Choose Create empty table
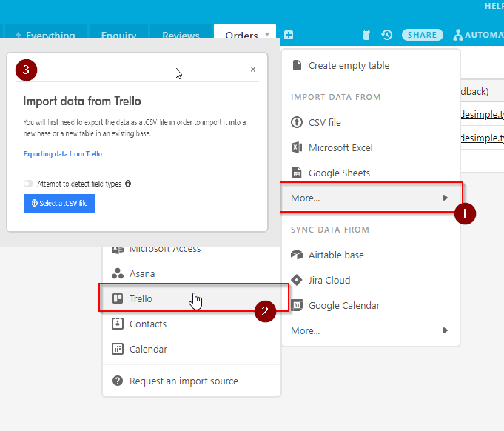The image size is (504, 431). coord(371,66)
